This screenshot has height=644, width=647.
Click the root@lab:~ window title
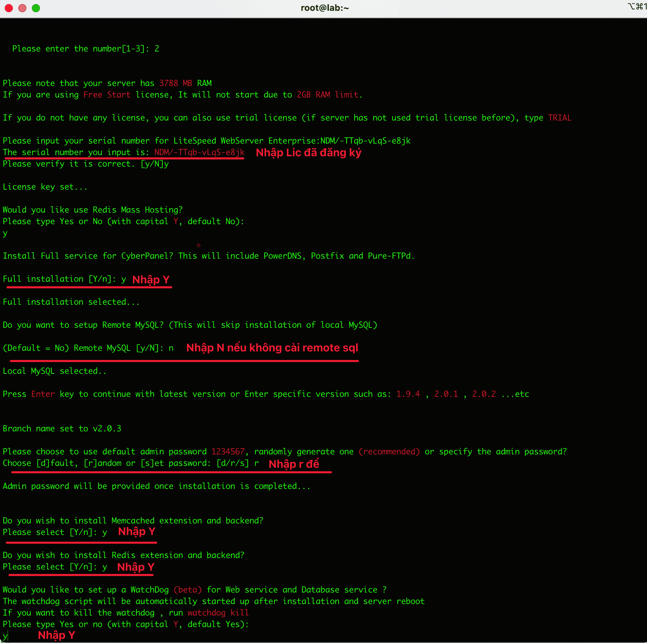tap(325, 8)
